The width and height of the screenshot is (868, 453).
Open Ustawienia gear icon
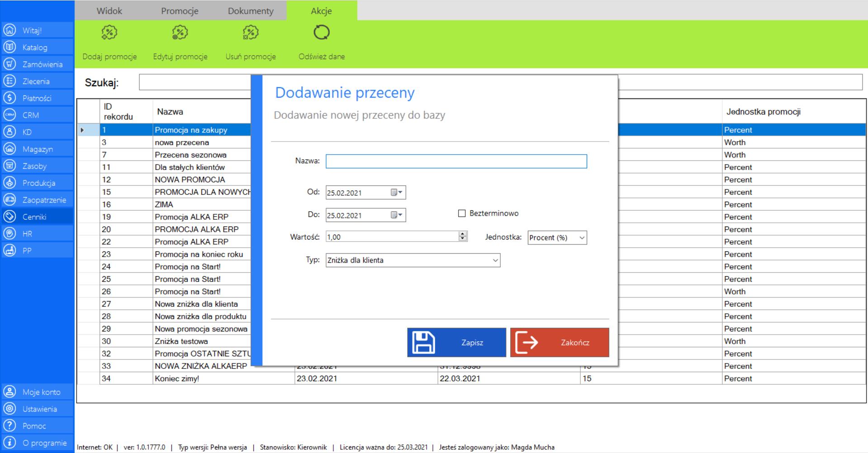tap(9, 409)
